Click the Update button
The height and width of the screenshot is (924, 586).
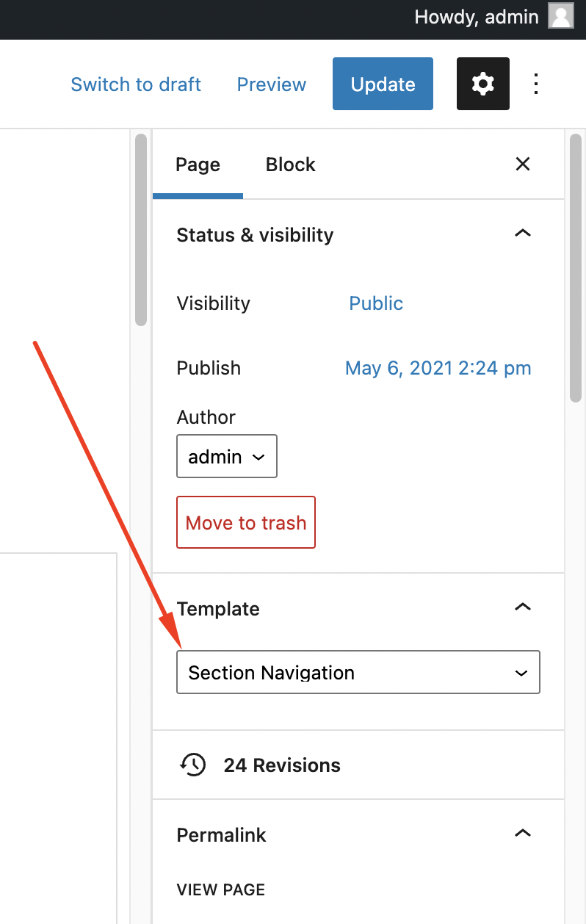pos(383,84)
